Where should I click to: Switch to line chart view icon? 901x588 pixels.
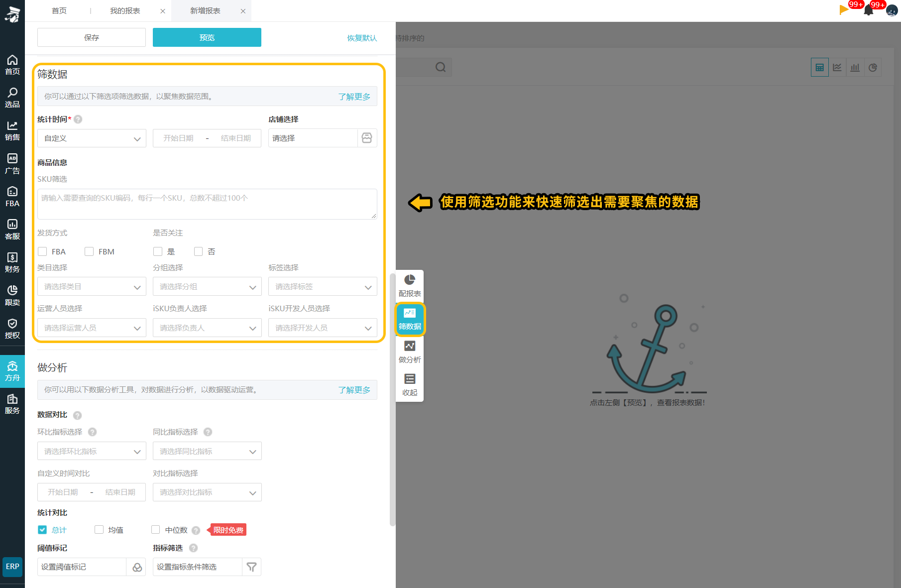(x=837, y=67)
